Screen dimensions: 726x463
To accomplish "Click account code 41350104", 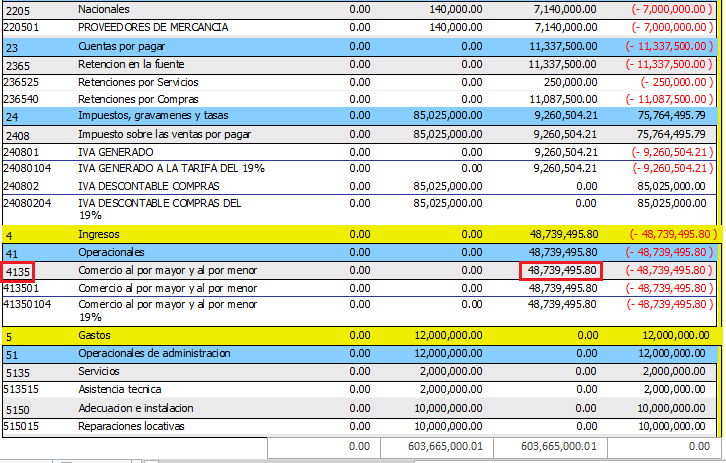I will 27,304.
